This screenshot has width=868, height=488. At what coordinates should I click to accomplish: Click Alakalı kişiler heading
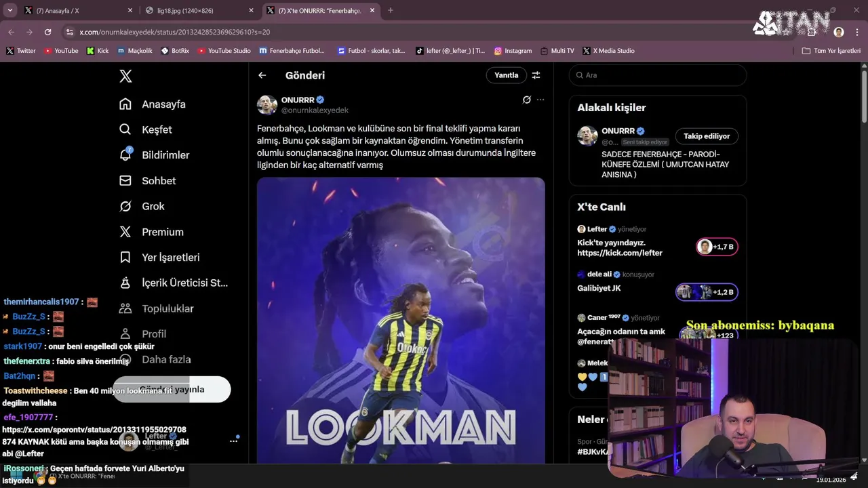(611, 108)
